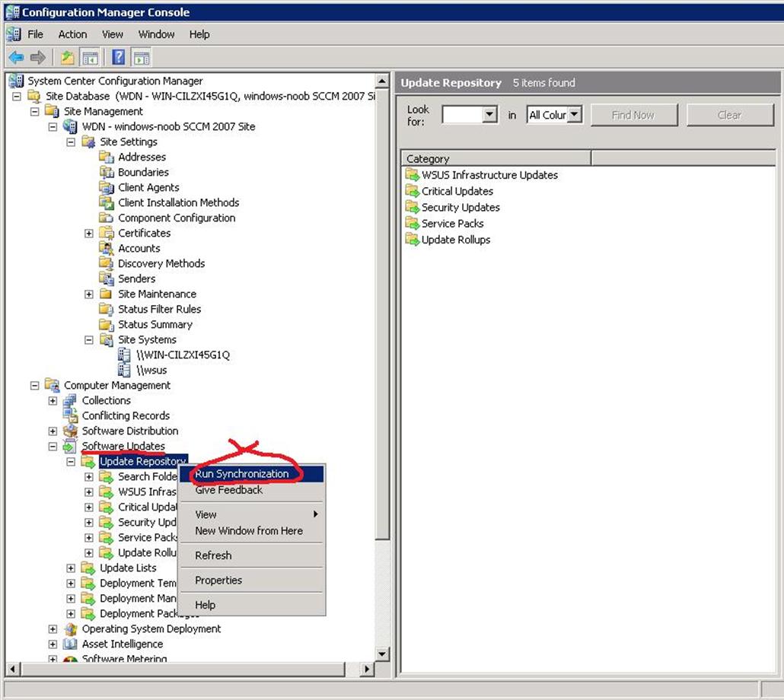The image size is (784, 700).
Task: Click the Find Now button
Action: click(634, 115)
